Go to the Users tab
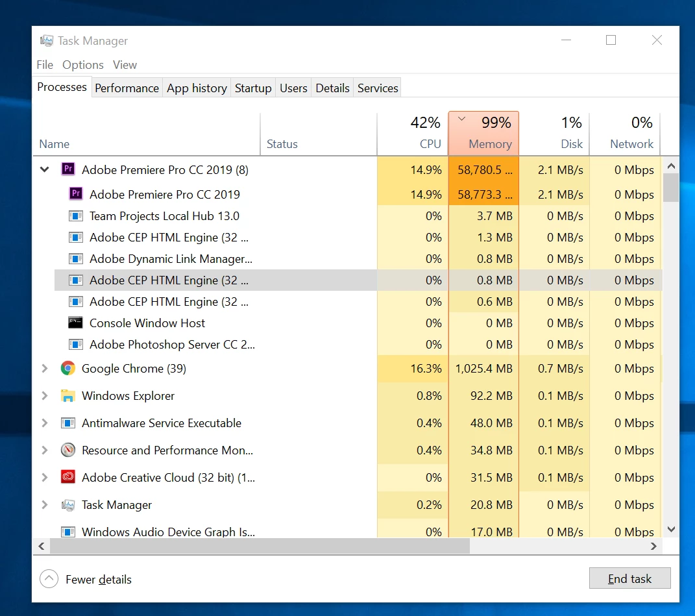695x616 pixels. [x=293, y=88]
